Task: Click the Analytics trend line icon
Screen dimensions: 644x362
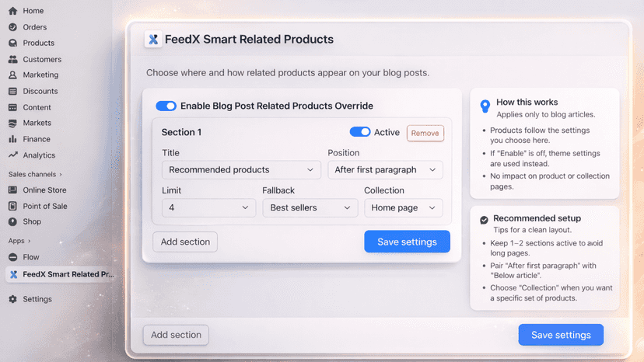Action: tap(12, 155)
